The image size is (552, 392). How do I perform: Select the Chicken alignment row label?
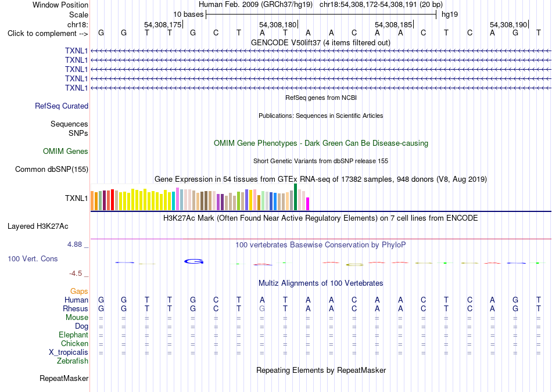point(74,343)
